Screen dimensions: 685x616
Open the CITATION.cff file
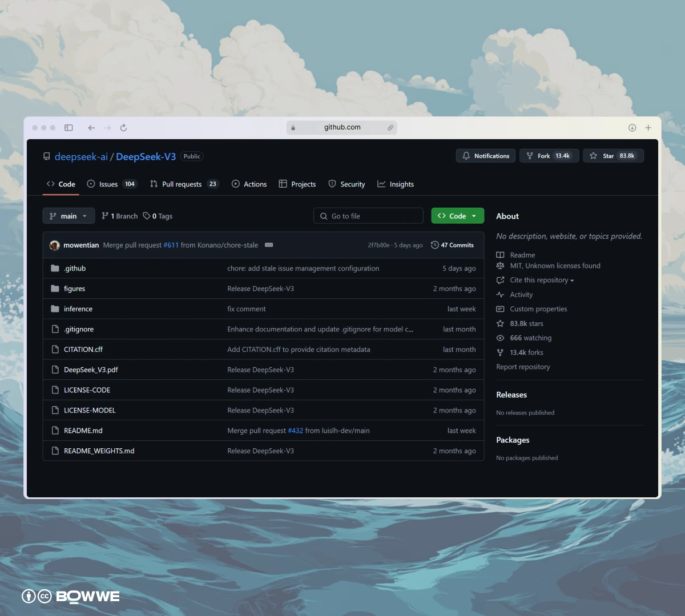point(83,350)
